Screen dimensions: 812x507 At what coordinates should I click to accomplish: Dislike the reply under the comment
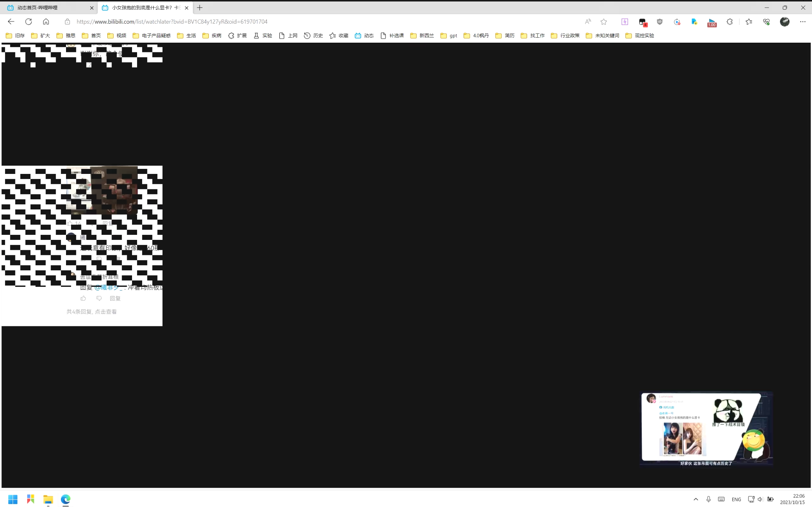pos(99,298)
